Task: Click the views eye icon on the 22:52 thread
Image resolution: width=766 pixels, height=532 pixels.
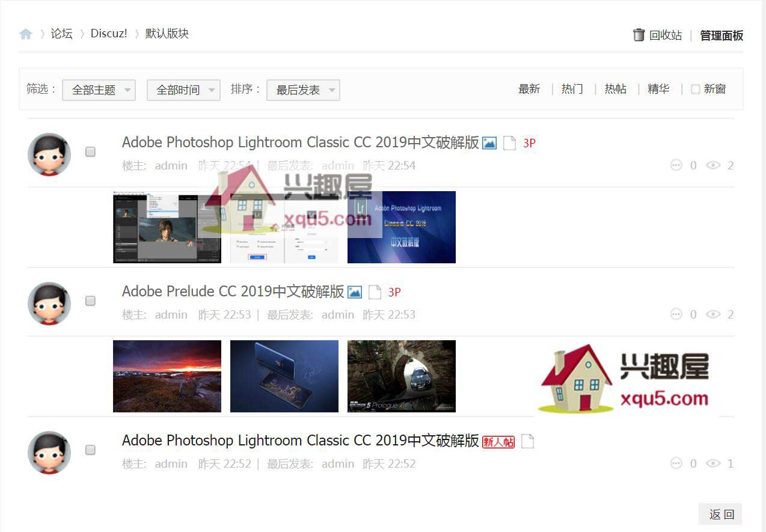Action: point(713,463)
